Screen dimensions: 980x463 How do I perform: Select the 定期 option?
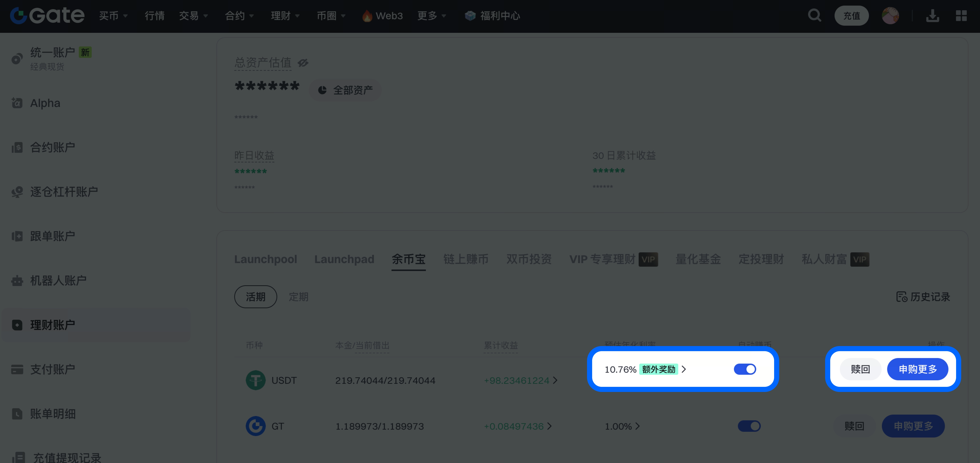click(x=298, y=297)
